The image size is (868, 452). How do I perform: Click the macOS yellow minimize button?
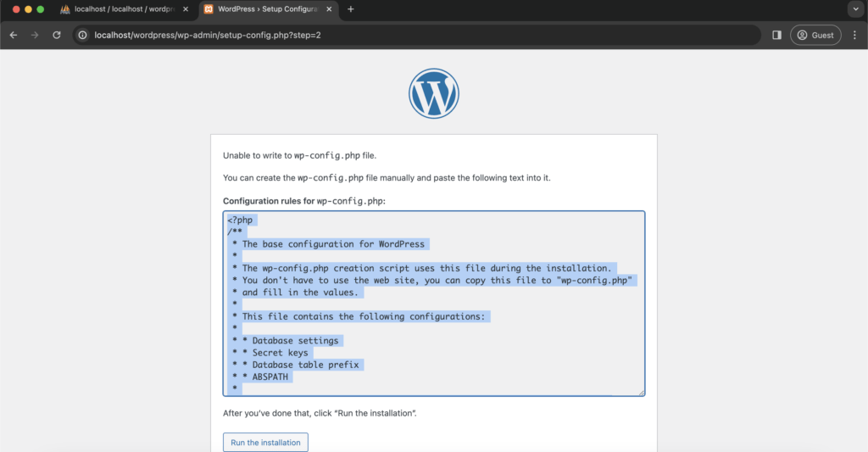(x=28, y=8)
